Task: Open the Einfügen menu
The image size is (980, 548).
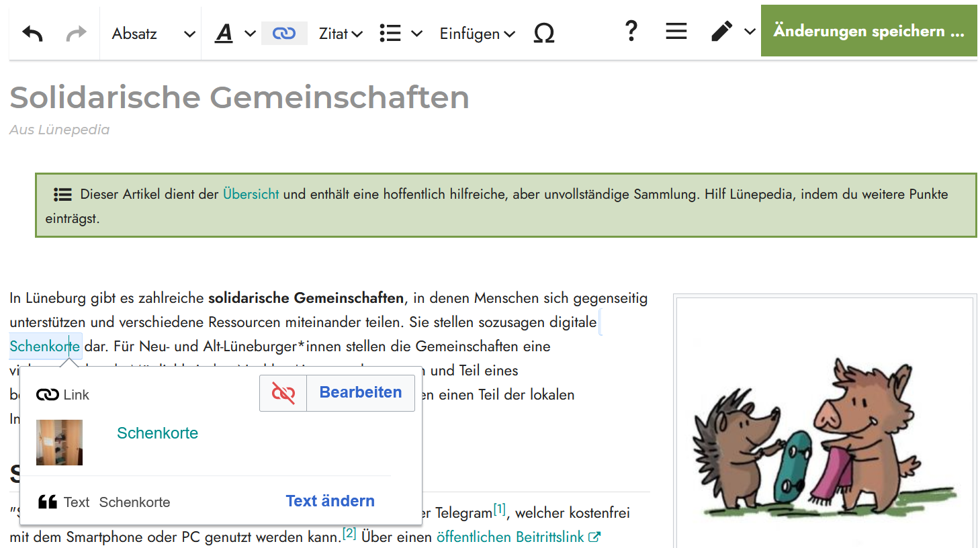Action: point(477,34)
